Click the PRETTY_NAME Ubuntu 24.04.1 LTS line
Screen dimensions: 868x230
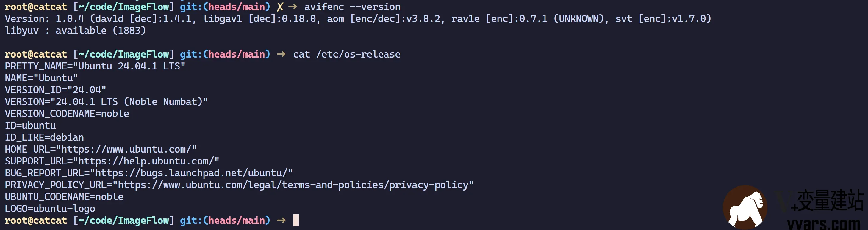click(x=95, y=66)
